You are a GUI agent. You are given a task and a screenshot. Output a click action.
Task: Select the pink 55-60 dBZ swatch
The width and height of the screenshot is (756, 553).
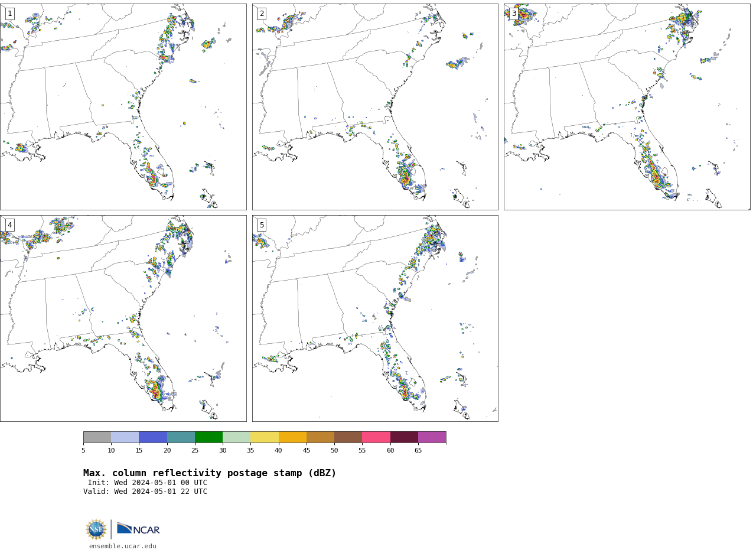click(x=376, y=437)
